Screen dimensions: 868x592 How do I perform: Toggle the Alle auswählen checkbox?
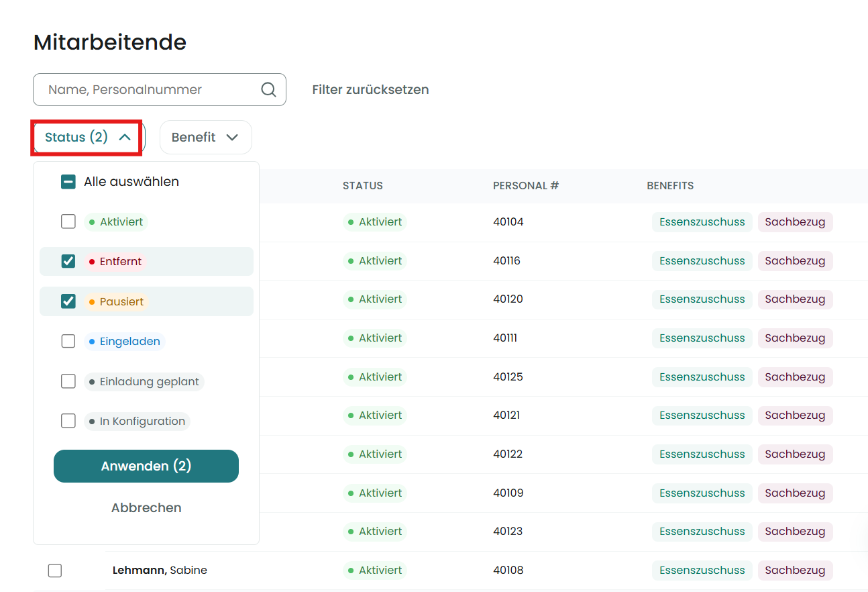pyautogui.click(x=68, y=182)
